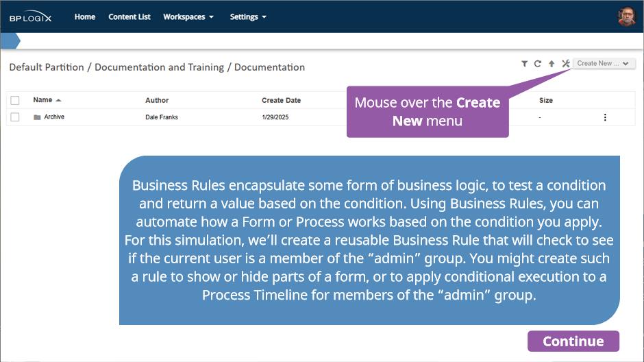The height and width of the screenshot is (362, 644).
Task: Open the Content List menu item
Action: (129, 17)
